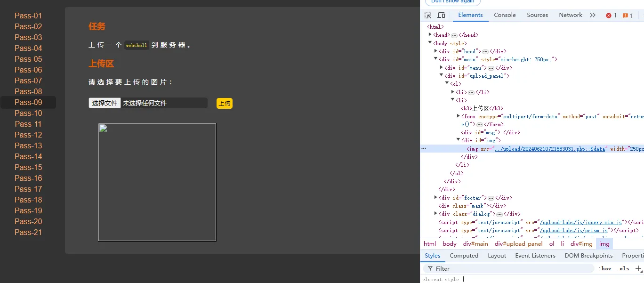Select the Computed subtab

coord(464,256)
